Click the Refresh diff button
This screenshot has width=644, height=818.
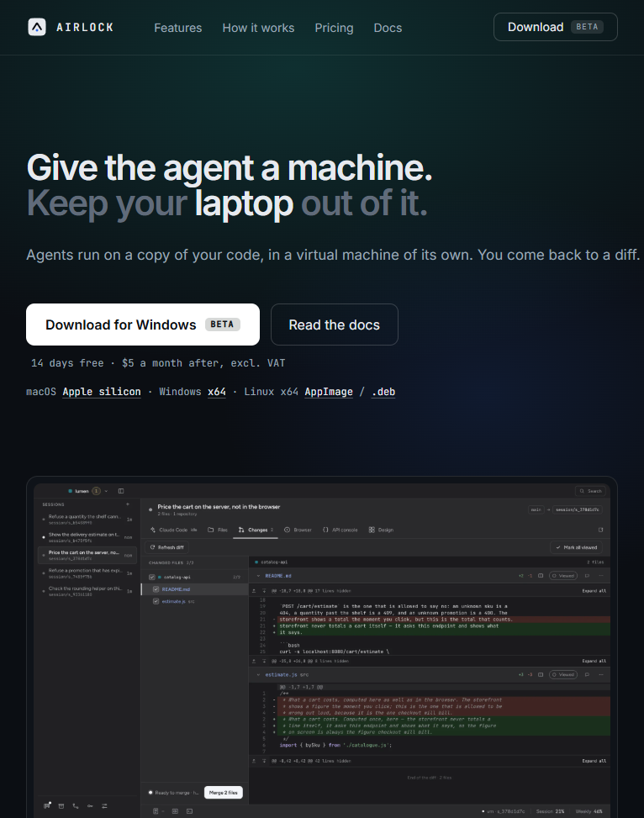click(166, 547)
